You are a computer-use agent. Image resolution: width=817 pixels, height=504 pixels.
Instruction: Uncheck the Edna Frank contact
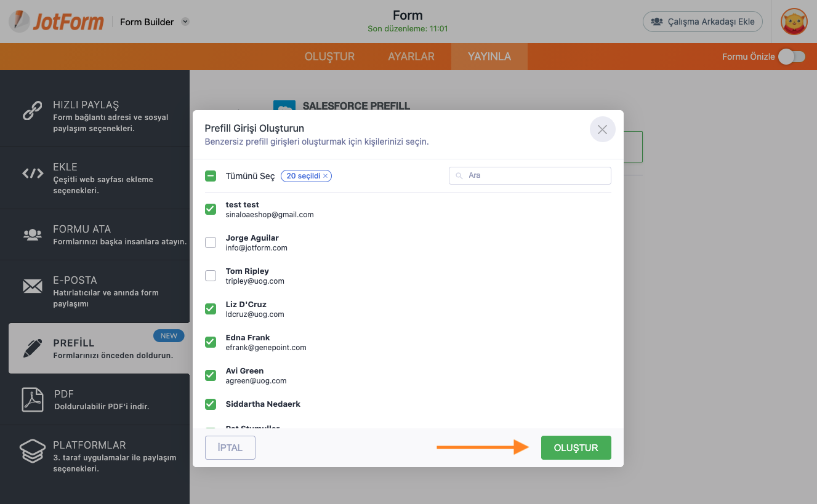coord(211,342)
